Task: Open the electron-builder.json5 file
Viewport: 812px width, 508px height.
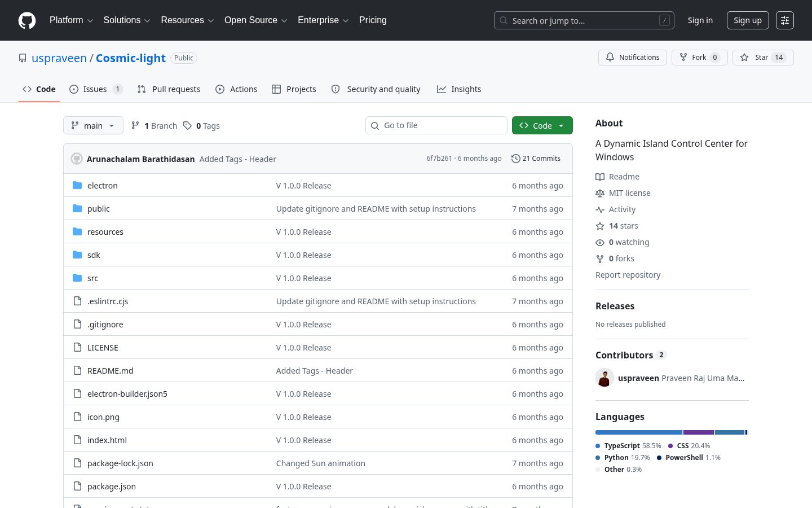Action: 127,394
